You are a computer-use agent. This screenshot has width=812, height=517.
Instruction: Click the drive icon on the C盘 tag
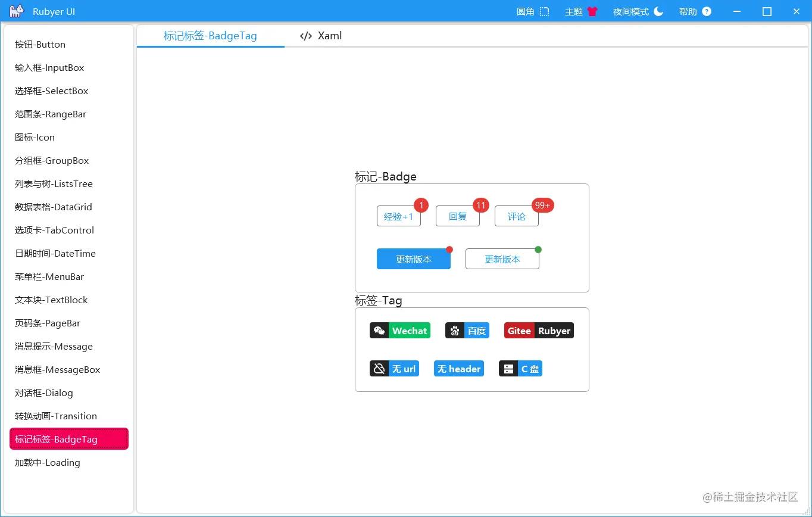508,368
